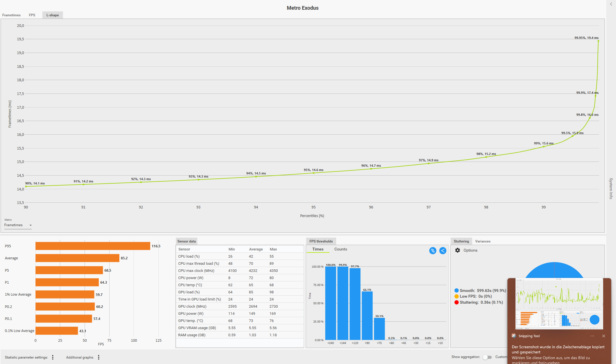Open the Stuttering Options gear icon

coord(457,250)
